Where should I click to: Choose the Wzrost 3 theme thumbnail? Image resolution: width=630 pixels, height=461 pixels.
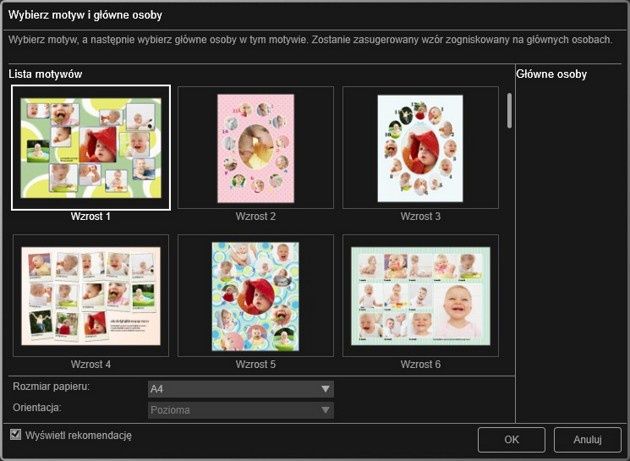(x=420, y=148)
